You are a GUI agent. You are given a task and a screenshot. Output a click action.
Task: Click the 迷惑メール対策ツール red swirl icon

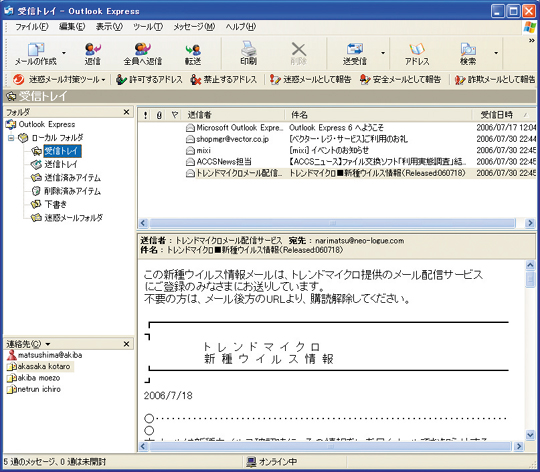tap(18, 80)
